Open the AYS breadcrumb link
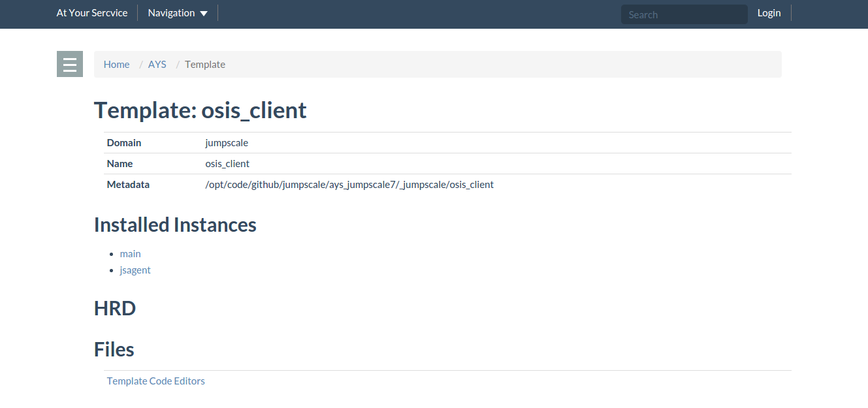868x408 pixels. coord(157,64)
